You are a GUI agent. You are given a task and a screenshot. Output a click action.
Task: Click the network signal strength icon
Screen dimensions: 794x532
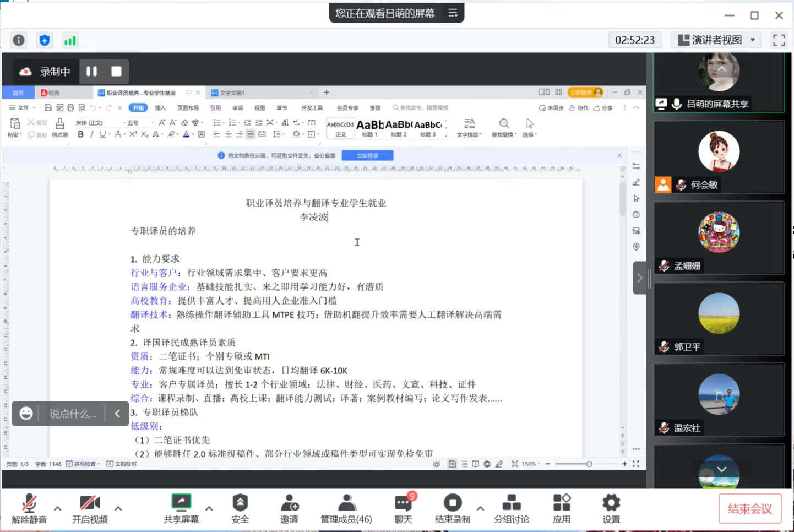click(70, 40)
